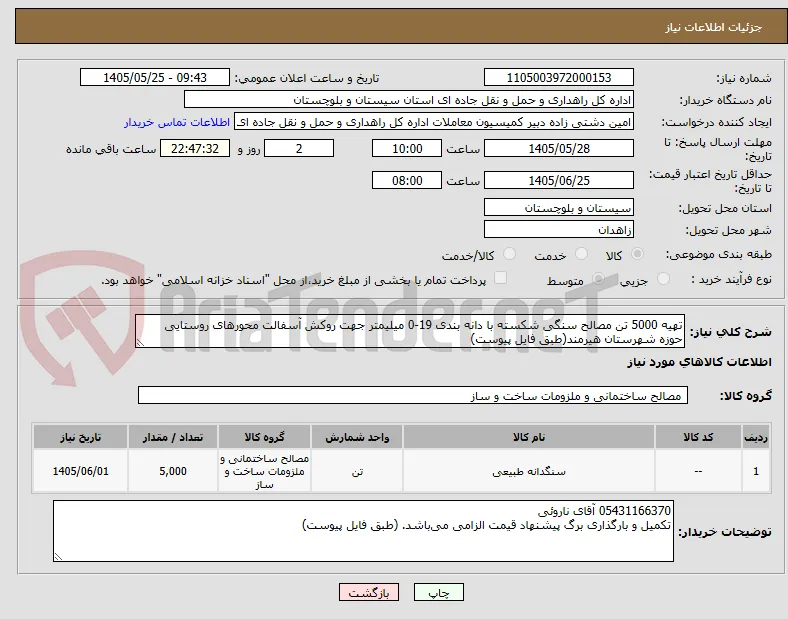Click the سنگدانه طبیعی item name cell
The image size is (788, 619).
coord(529,471)
